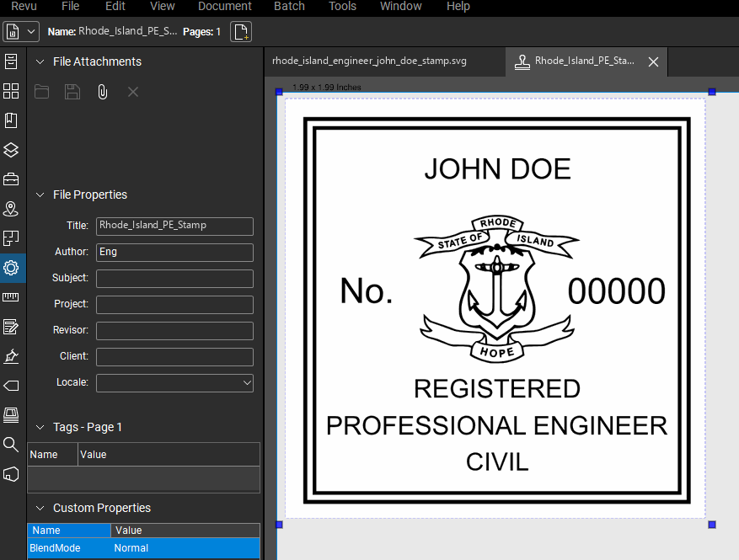This screenshot has width=739, height=560.
Task: Open the File menu
Action: 70,6
